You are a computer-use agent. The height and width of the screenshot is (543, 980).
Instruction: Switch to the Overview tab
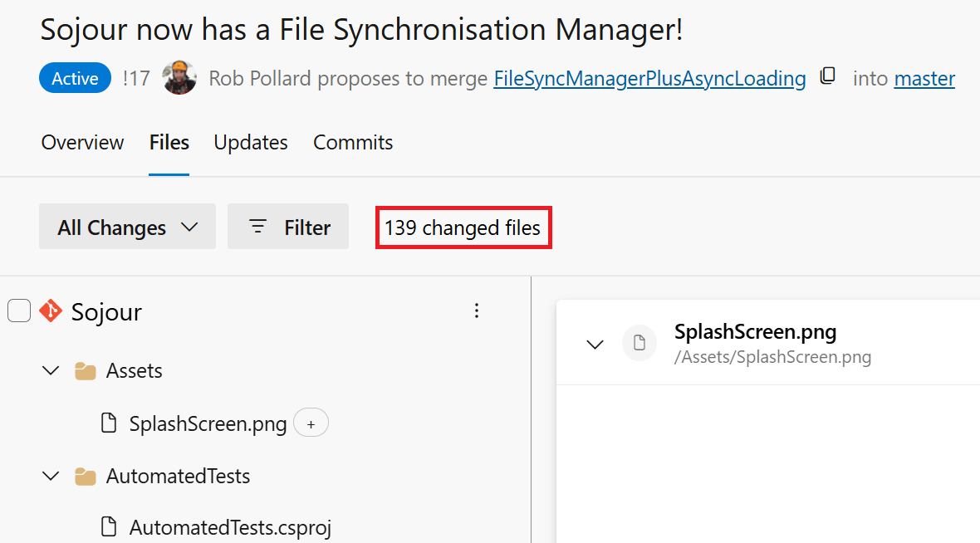point(83,143)
